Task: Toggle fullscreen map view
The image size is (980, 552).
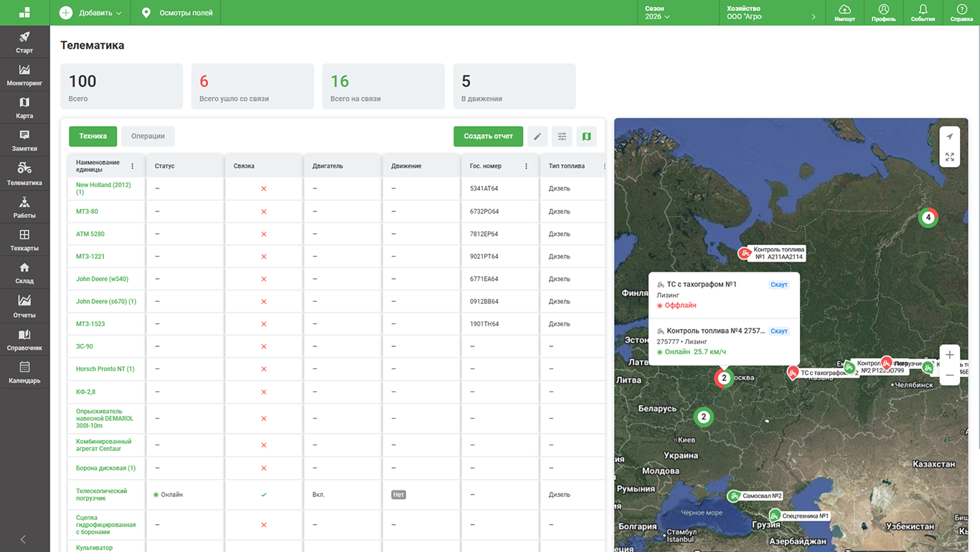Action: [949, 157]
